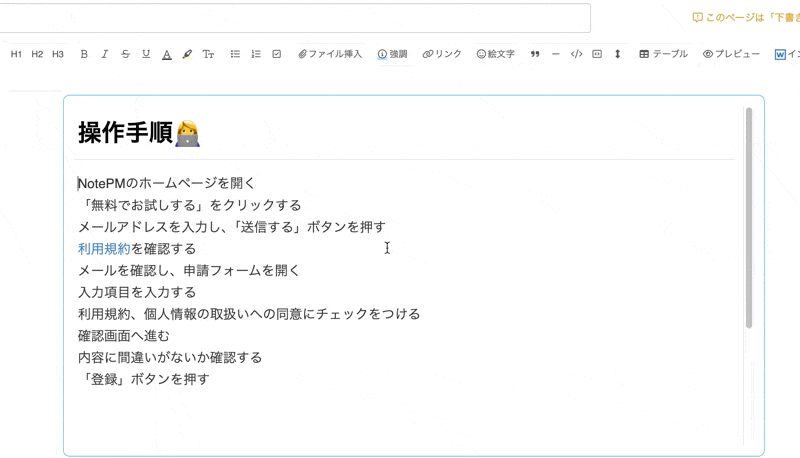Click the page title input field

[x=295, y=18]
